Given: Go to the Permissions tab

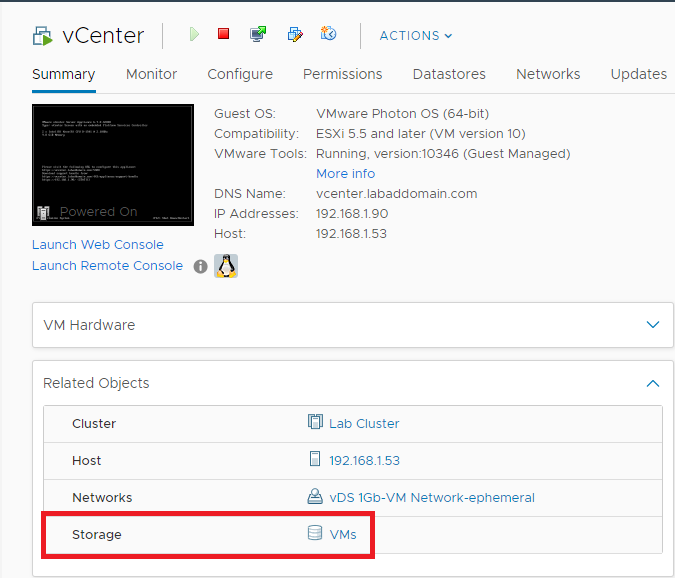Looking at the screenshot, I should [342, 74].
